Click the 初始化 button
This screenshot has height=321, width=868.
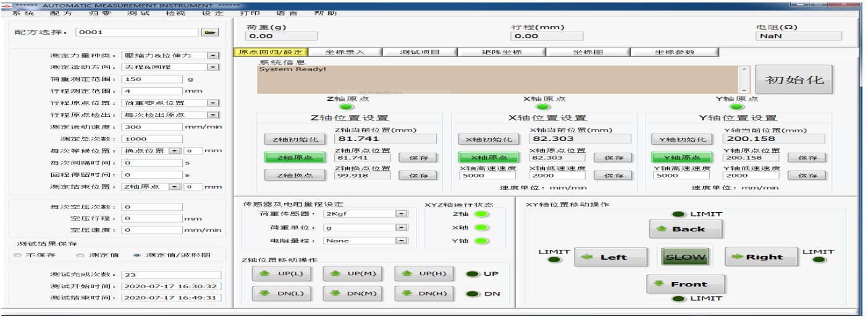[794, 80]
